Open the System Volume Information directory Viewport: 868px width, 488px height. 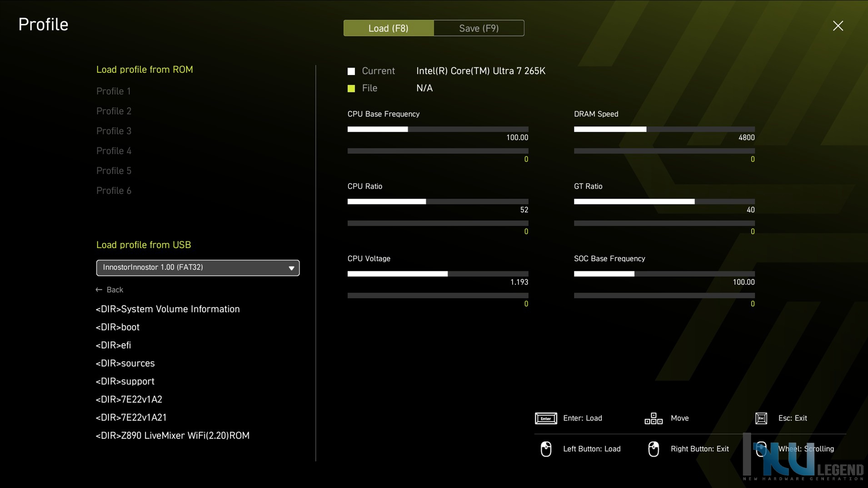pos(168,309)
